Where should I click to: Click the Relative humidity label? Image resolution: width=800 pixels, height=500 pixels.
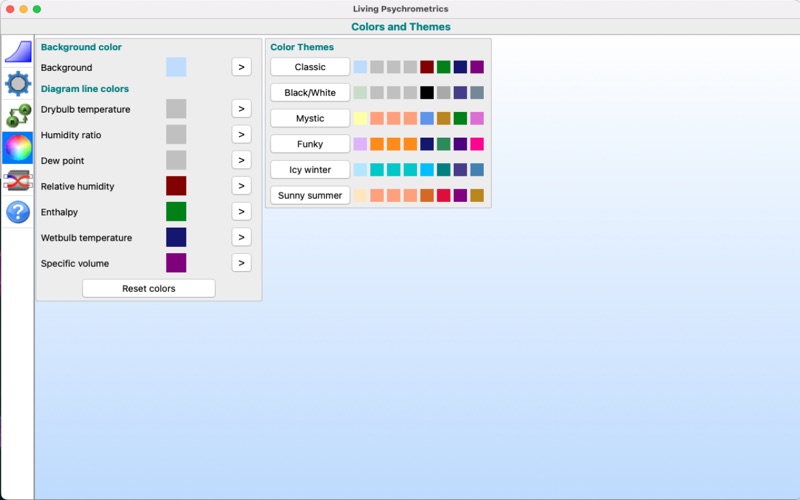coord(78,186)
